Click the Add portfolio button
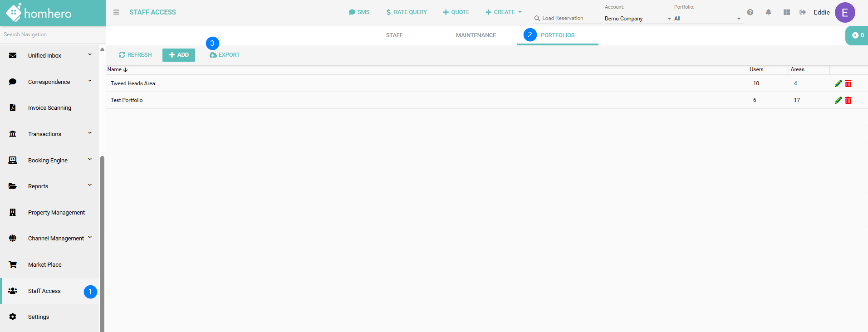Viewport: 868px width, 332px height. [179, 55]
